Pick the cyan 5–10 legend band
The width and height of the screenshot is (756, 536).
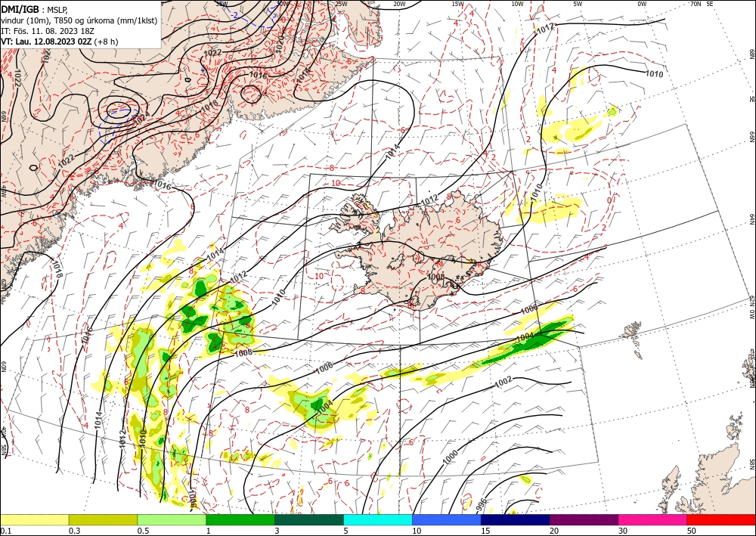coord(378,519)
